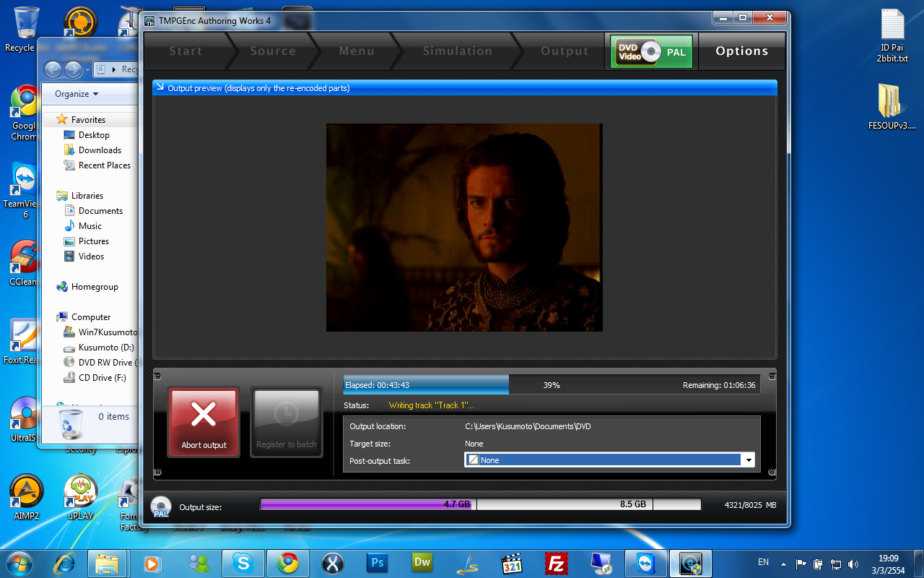Click the Forward arrow in Explorer window

click(x=73, y=69)
